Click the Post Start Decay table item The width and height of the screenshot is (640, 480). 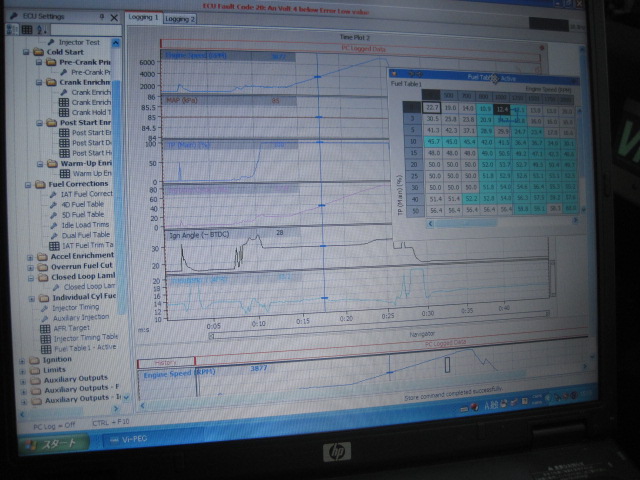pos(85,143)
